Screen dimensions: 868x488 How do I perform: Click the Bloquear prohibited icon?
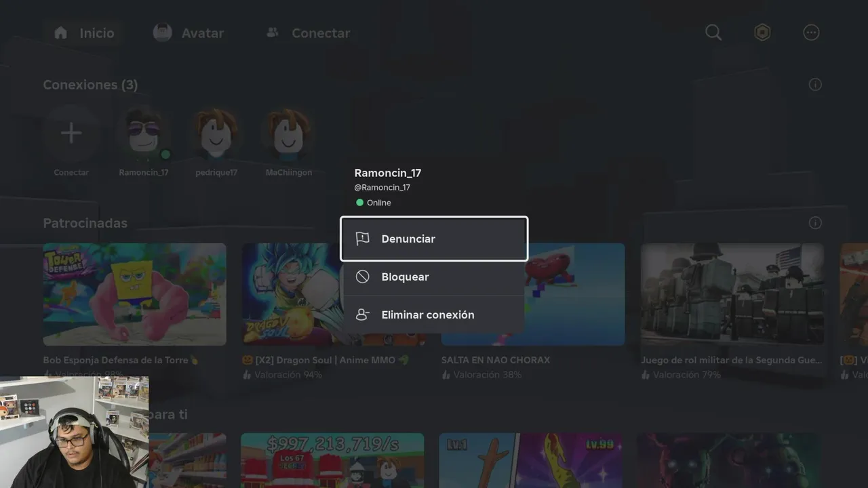pyautogui.click(x=363, y=277)
